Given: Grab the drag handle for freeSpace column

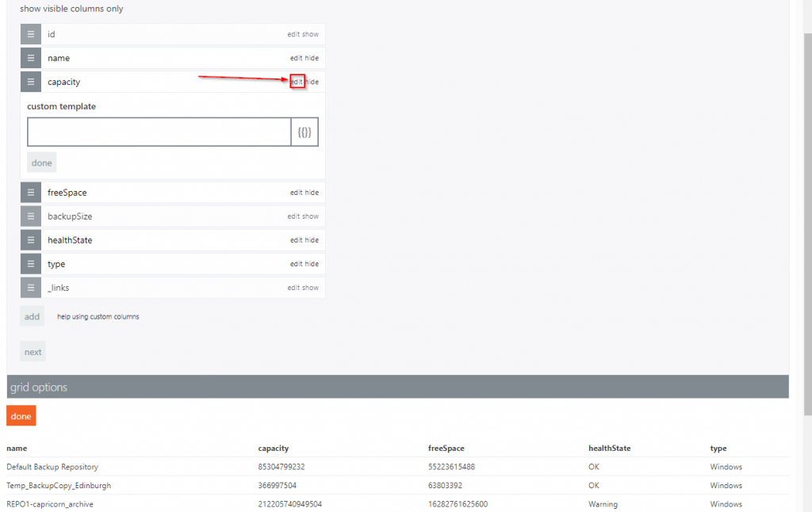Looking at the screenshot, I should (31, 193).
